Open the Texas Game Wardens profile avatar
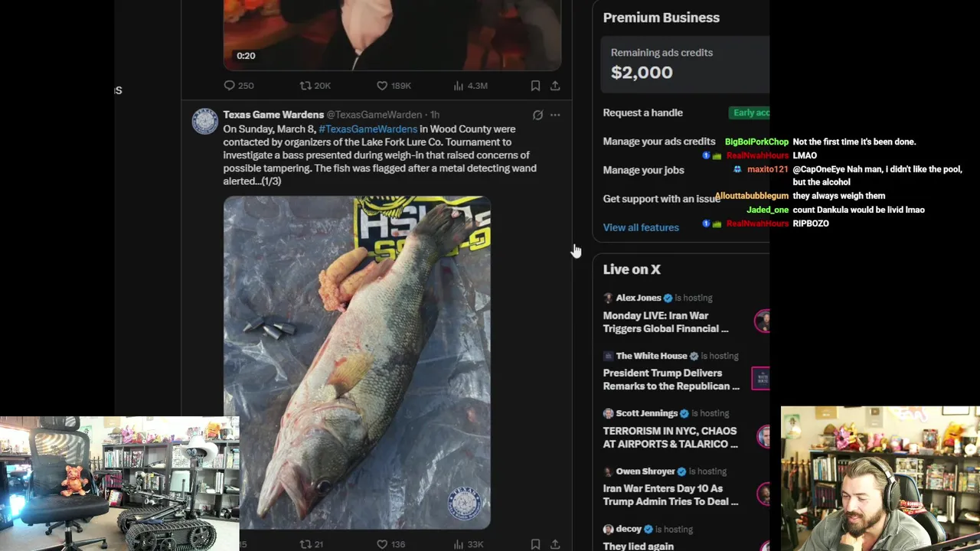Image resolution: width=980 pixels, height=551 pixels. [204, 122]
